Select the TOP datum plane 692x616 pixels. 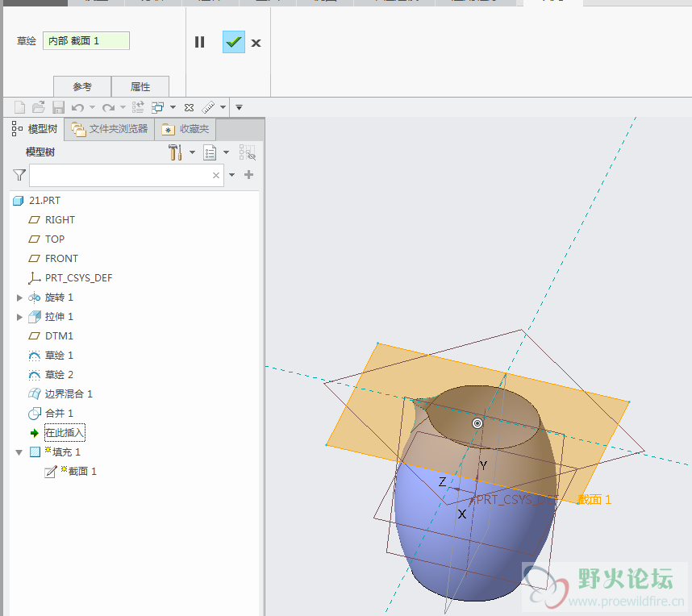pos(55,239)
